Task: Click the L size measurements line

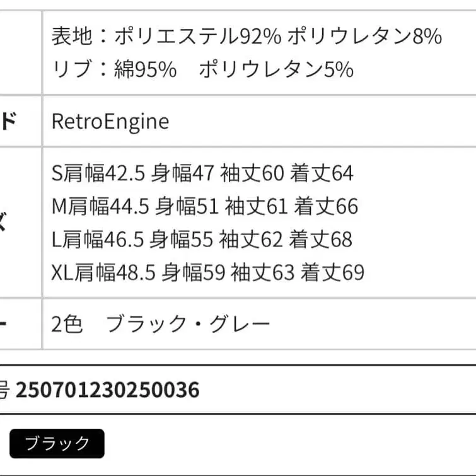Action: pos(202,240)
